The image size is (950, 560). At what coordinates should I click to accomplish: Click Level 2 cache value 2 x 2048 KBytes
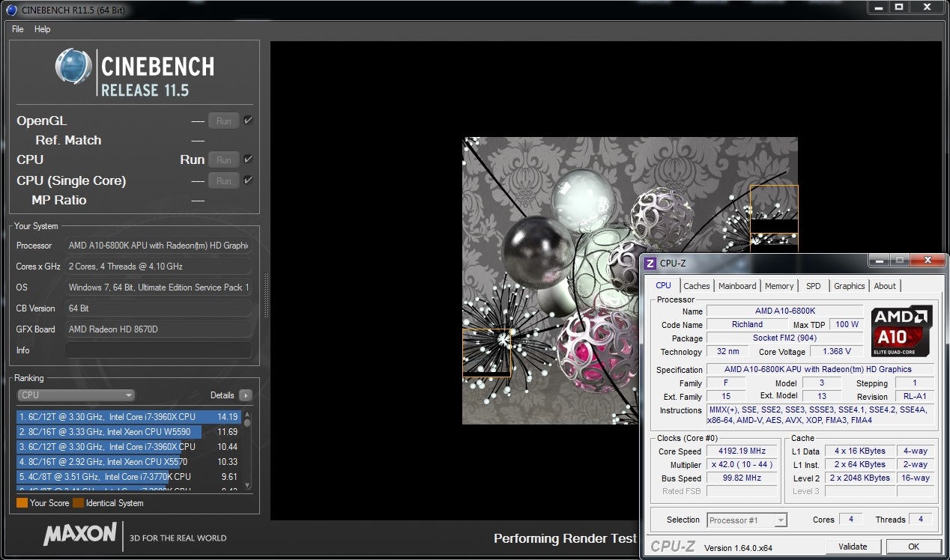(x=860, y=478)
